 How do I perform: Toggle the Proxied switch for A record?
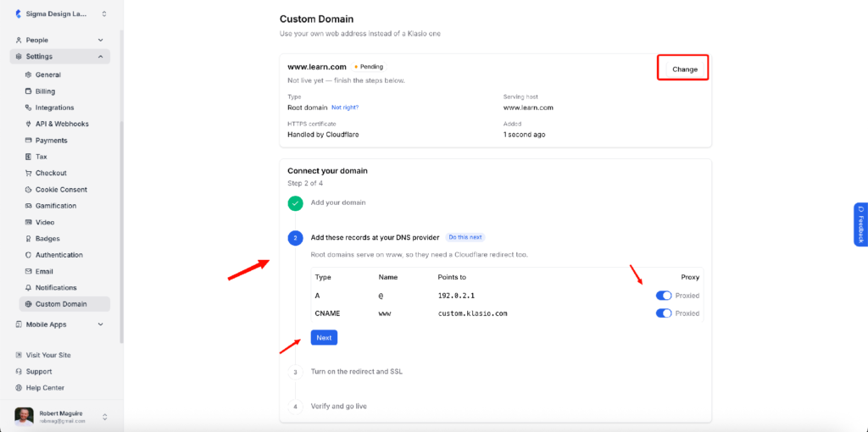(663, 296)
